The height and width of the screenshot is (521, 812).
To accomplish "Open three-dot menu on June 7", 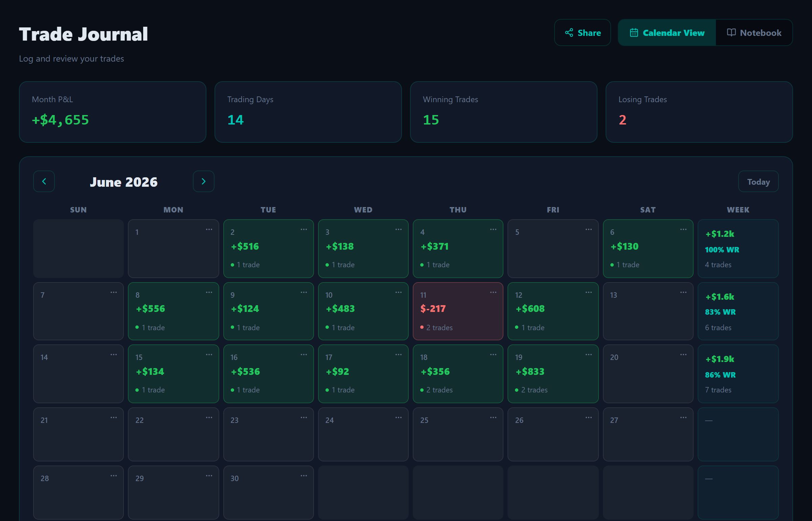I will point(114,292).
